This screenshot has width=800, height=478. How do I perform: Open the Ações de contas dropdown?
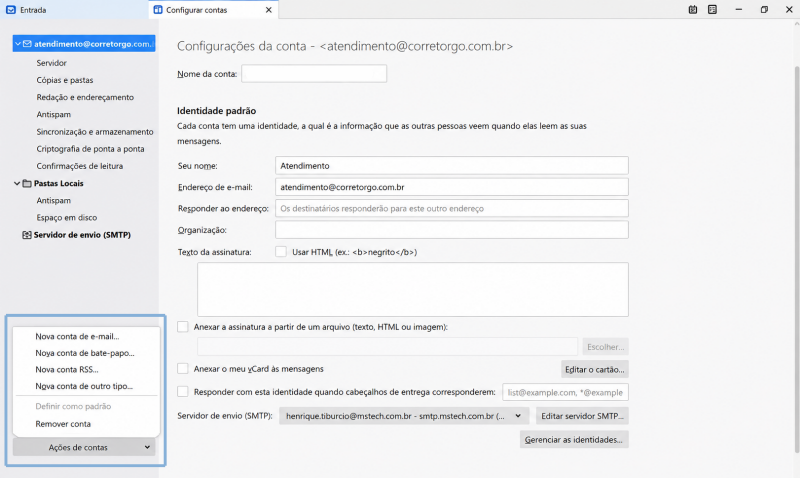coord(84,447)
